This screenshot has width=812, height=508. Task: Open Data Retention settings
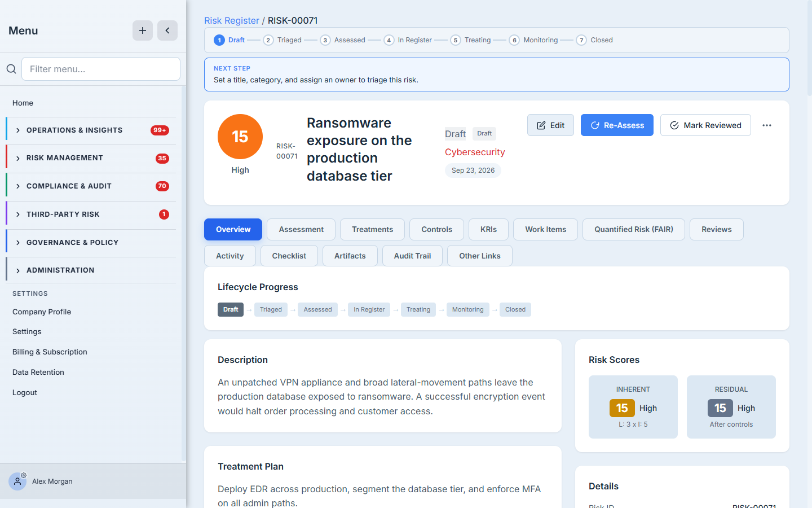pos(38,372)
